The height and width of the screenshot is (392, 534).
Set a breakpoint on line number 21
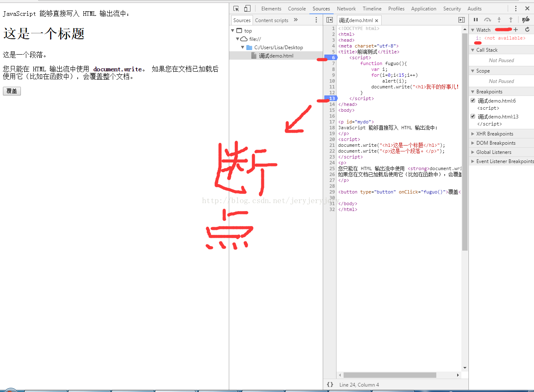click(x=332, y=145)
